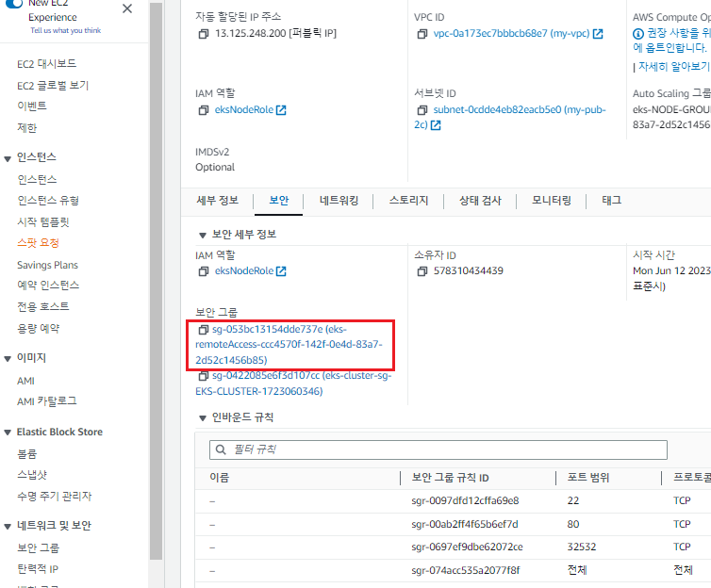
Task: Open subnet-0cdde4eb82eacb5e0 link
Action: (x=509, y=118)
